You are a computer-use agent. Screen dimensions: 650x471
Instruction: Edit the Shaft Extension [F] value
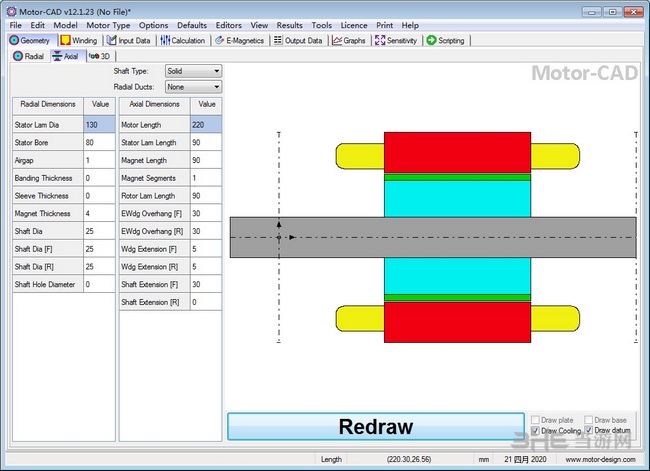click(206, 284)
